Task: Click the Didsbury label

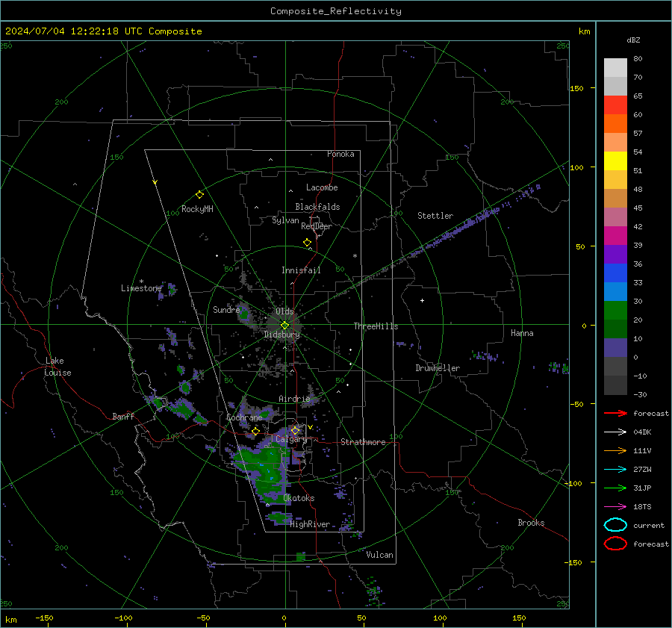Action: pyautogui.click(x=282, y=335)
